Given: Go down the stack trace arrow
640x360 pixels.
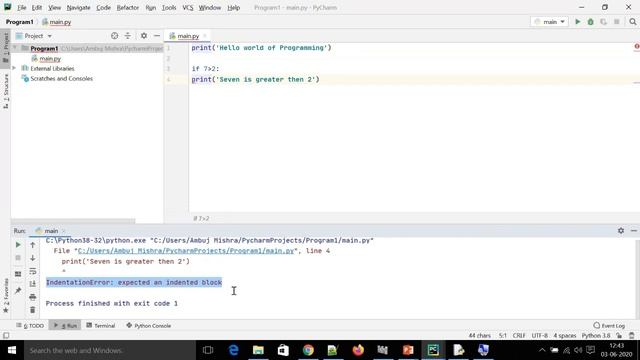Looking at the screenshot, I should [x=33, y=258].
